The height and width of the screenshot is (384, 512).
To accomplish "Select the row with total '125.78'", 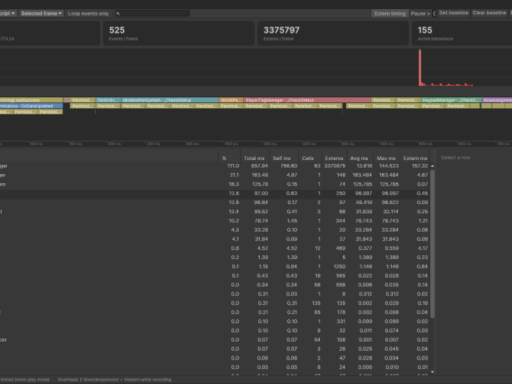I will 215,184.
